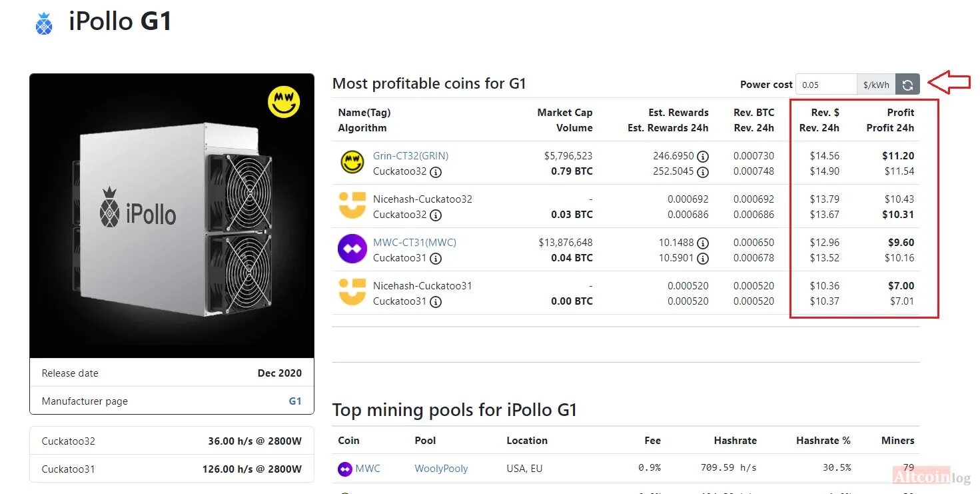
Task: Click the Power cost input field
Action: click(x=826, y=85)
